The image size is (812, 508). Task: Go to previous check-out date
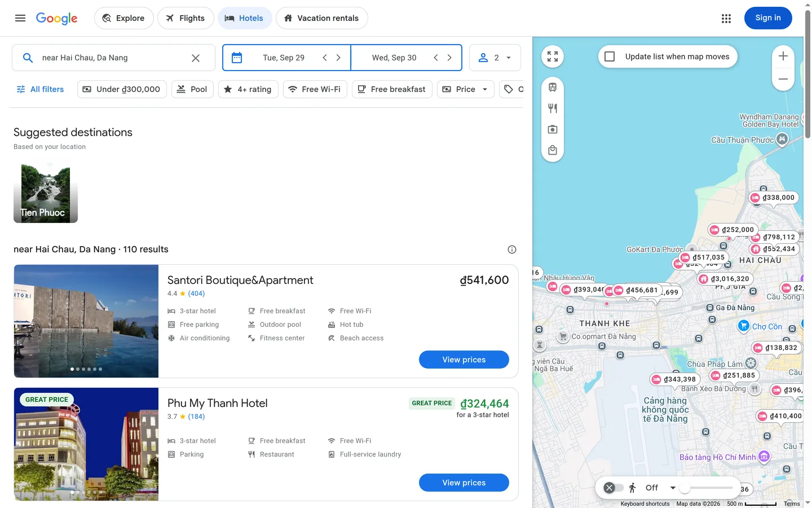[x=436, y=58]
